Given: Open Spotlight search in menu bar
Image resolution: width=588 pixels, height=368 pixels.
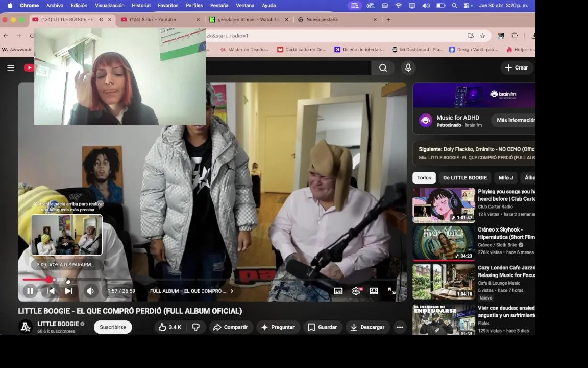Looking at the screenshot, I should coord(454,5).
